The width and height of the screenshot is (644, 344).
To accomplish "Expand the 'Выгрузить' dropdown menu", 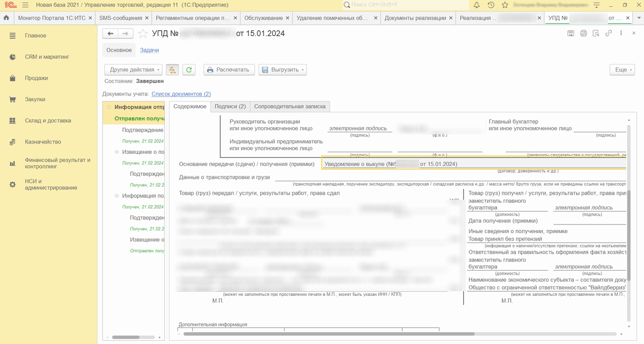I will coord(282,70).
